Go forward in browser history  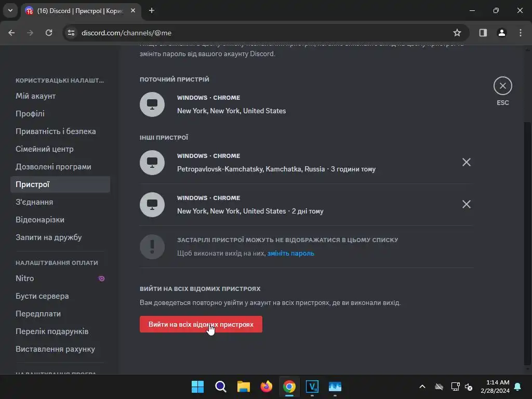click(30, 33)
